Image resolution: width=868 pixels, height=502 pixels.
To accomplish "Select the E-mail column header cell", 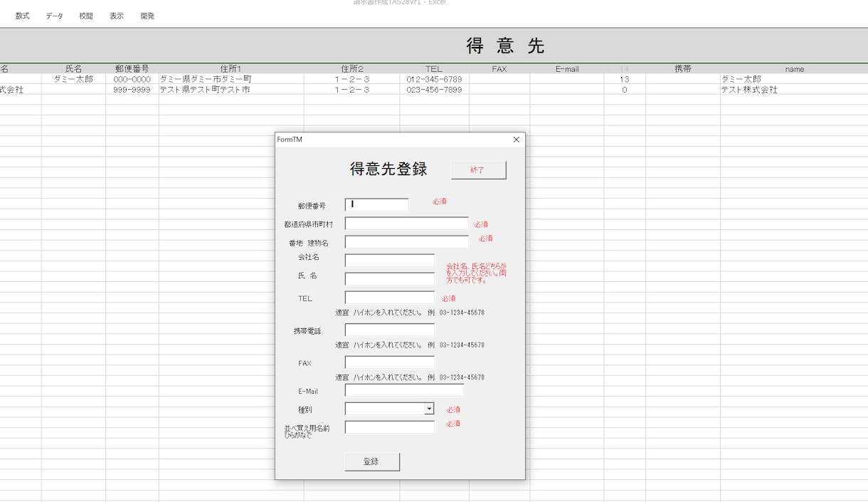I will pos(567,69).
